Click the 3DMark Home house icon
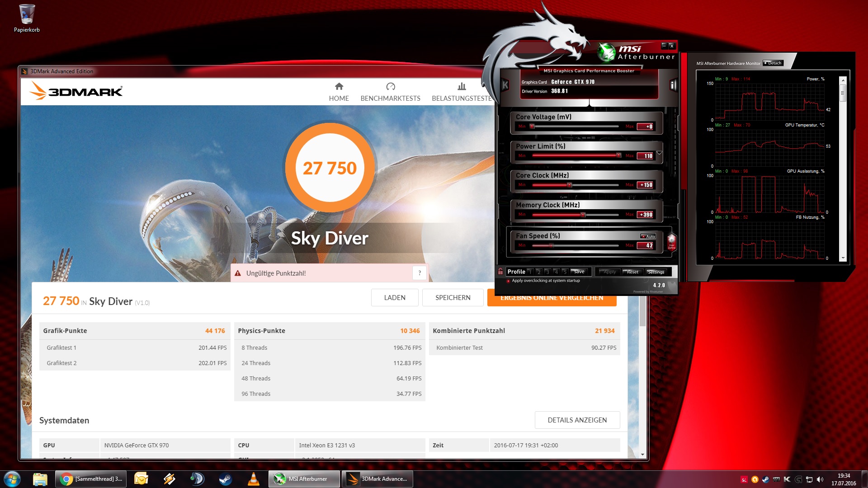The height and width of the screenshot is (488, 868). [x=339, y=86]
